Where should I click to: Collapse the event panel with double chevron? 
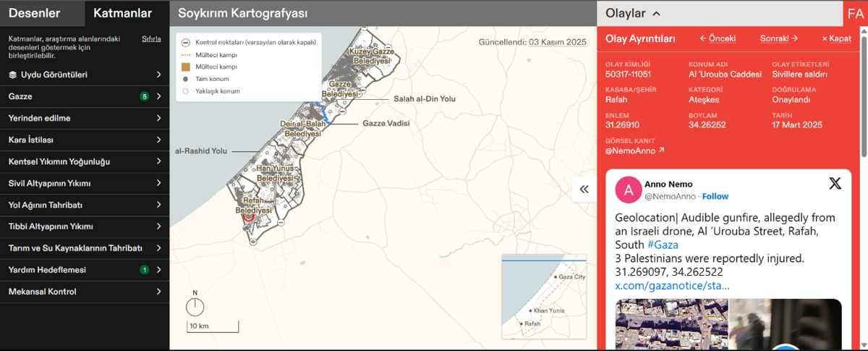click(584, 189)
